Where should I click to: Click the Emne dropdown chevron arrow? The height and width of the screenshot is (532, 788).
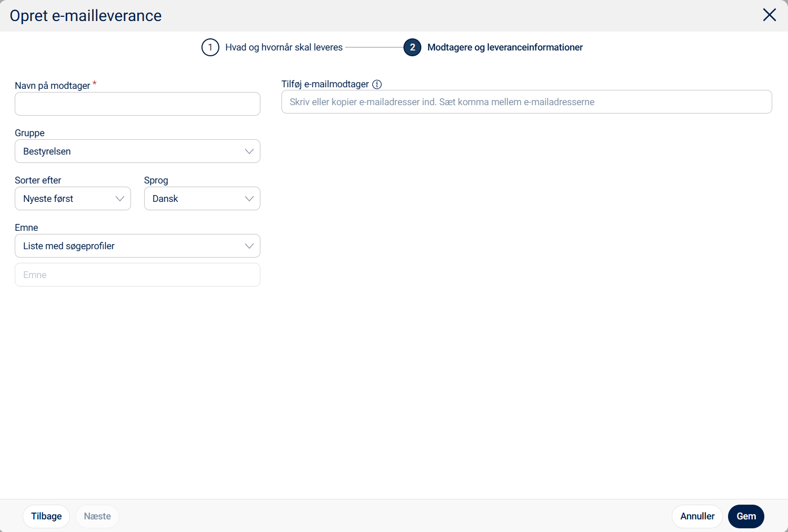coord(249,246)
